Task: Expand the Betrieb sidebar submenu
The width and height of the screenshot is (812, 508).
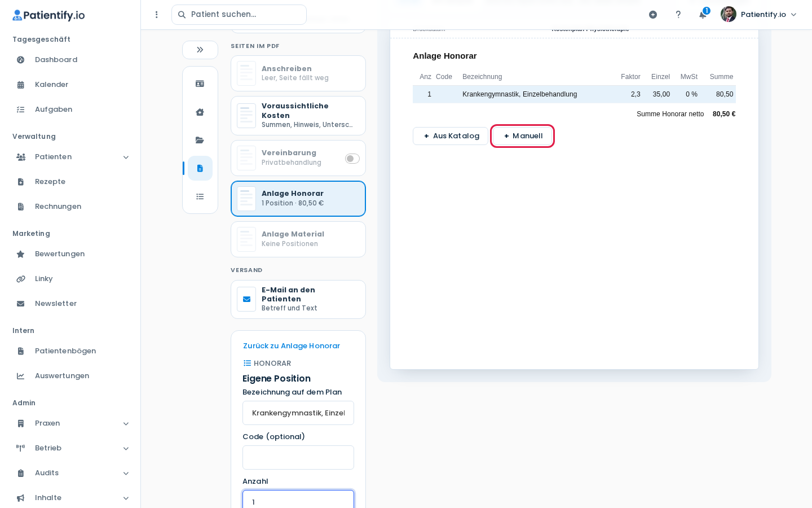Action: point(126,449)
